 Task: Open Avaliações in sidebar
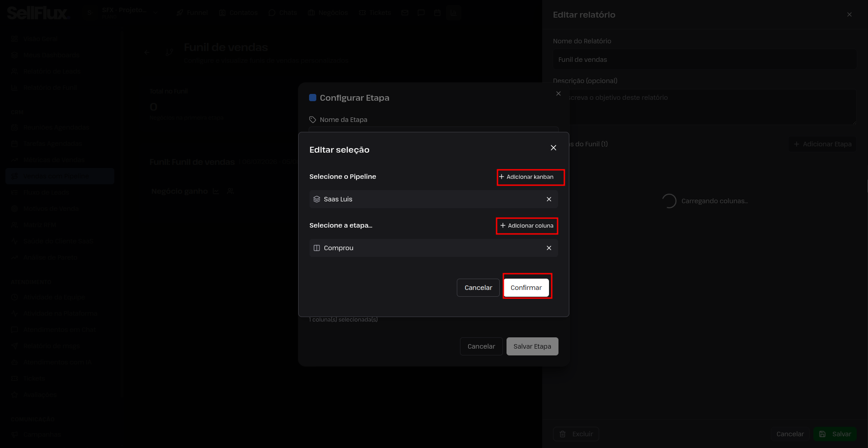coord(60,395)
